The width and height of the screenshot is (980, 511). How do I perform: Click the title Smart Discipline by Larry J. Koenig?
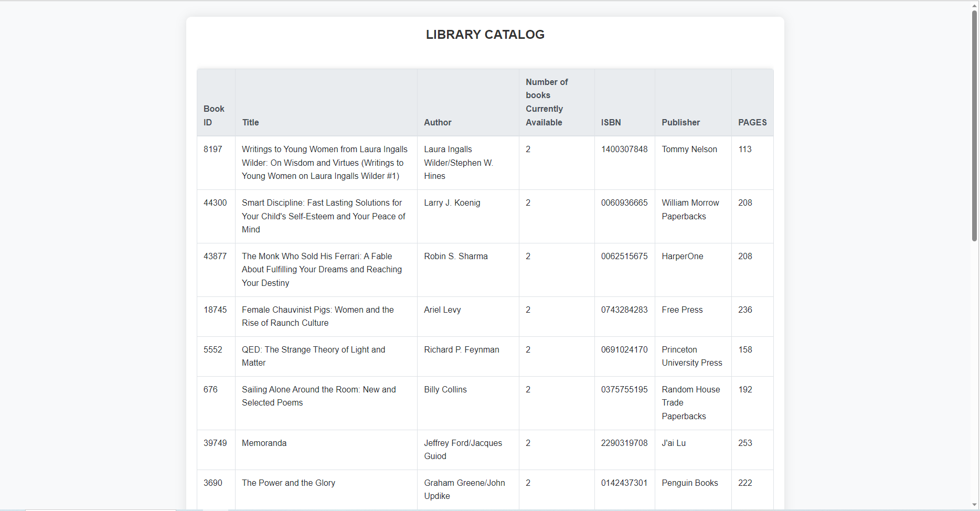323,216
